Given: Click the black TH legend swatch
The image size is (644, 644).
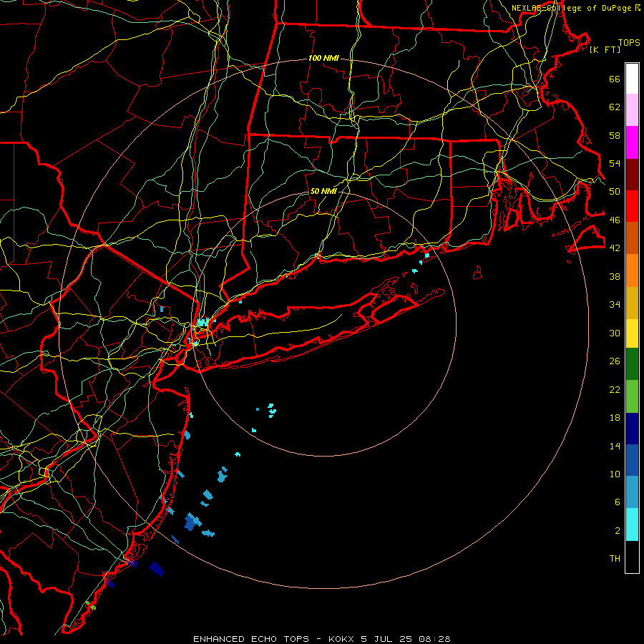Looking at the screenshot, I should [632, 557].
